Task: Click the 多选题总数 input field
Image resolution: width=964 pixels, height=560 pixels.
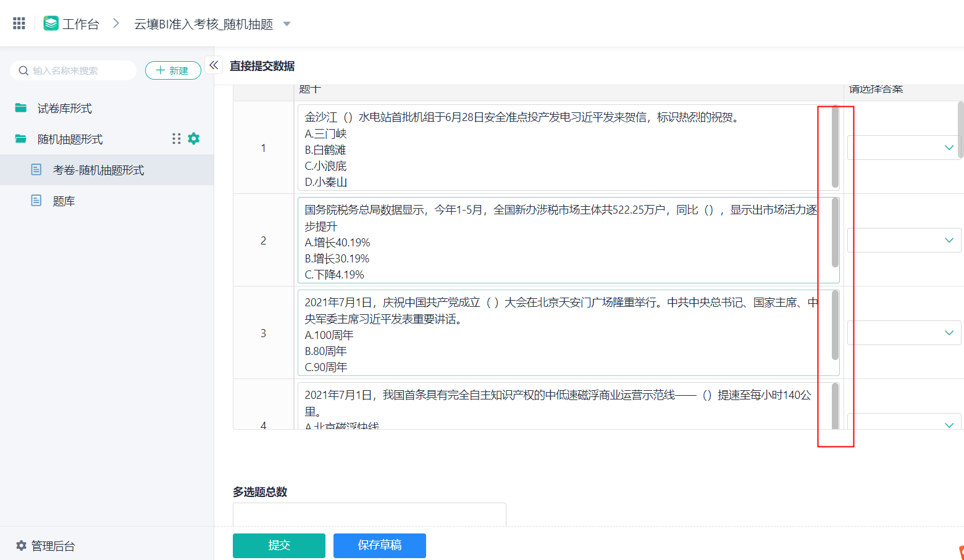Action: tap(369, 514)
